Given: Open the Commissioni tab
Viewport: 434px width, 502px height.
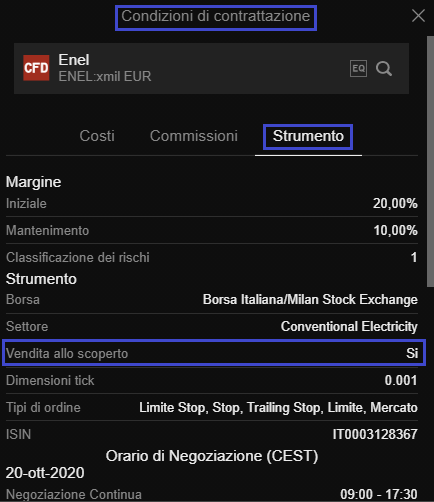Looking at the screenshot, I should [x=194, y=136].
